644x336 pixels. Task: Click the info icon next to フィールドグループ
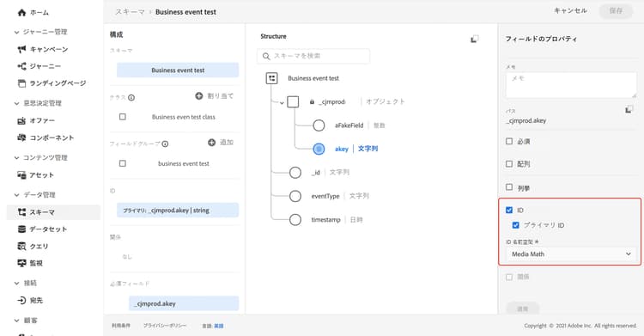(x=165, y=144)
